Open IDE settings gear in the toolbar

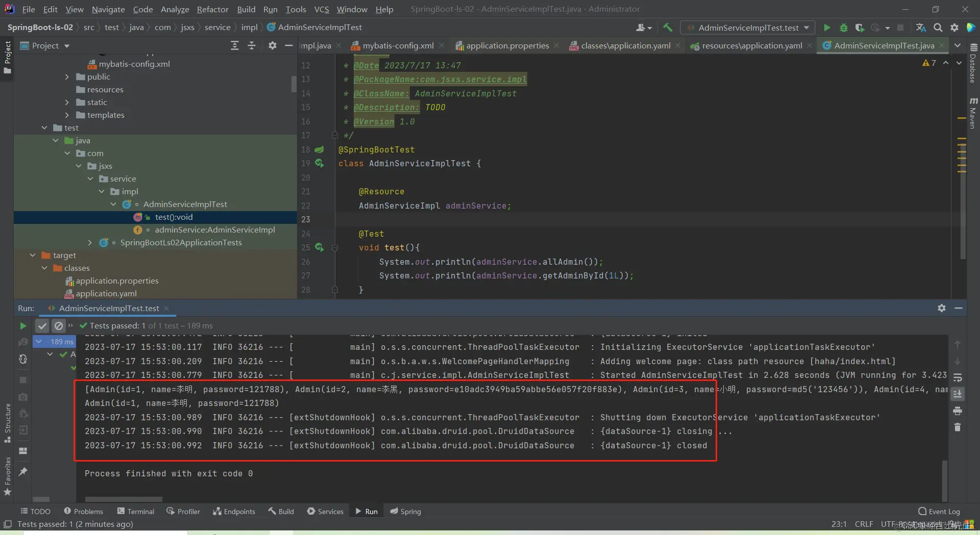click(x=954, y=28)
